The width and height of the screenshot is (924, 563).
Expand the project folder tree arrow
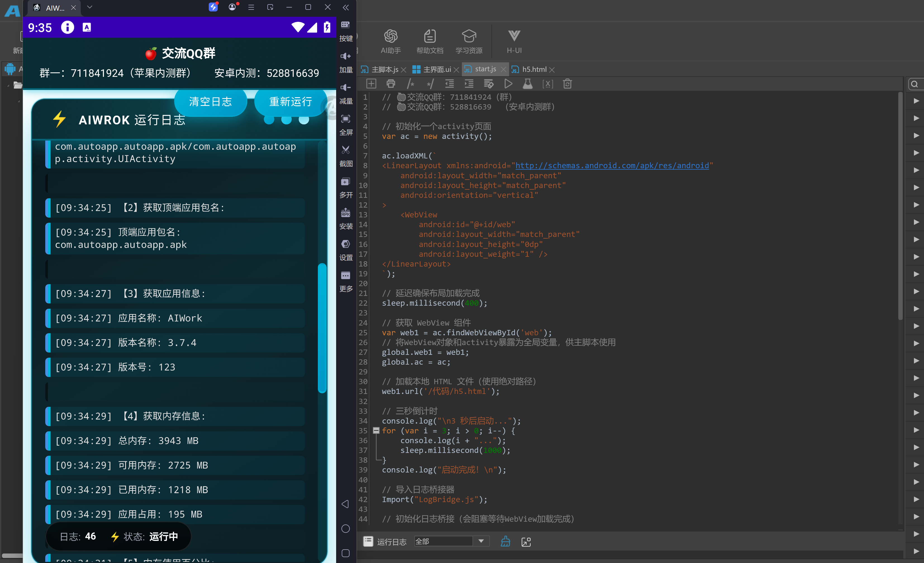(8, 85)
